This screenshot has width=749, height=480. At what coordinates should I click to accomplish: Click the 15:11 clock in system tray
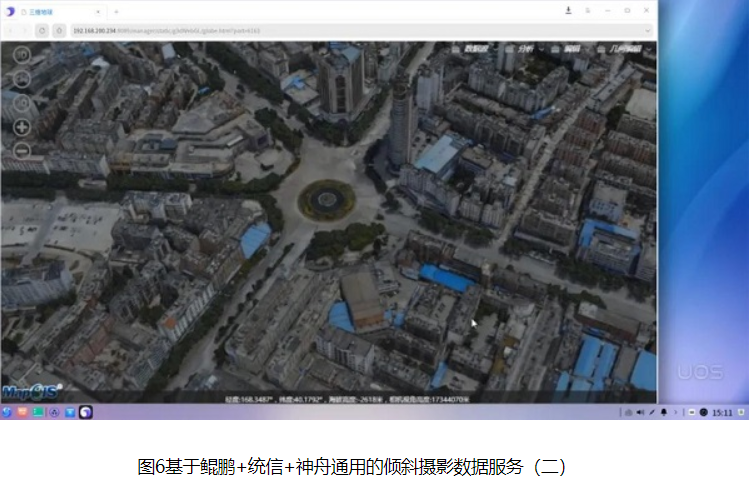722,412
